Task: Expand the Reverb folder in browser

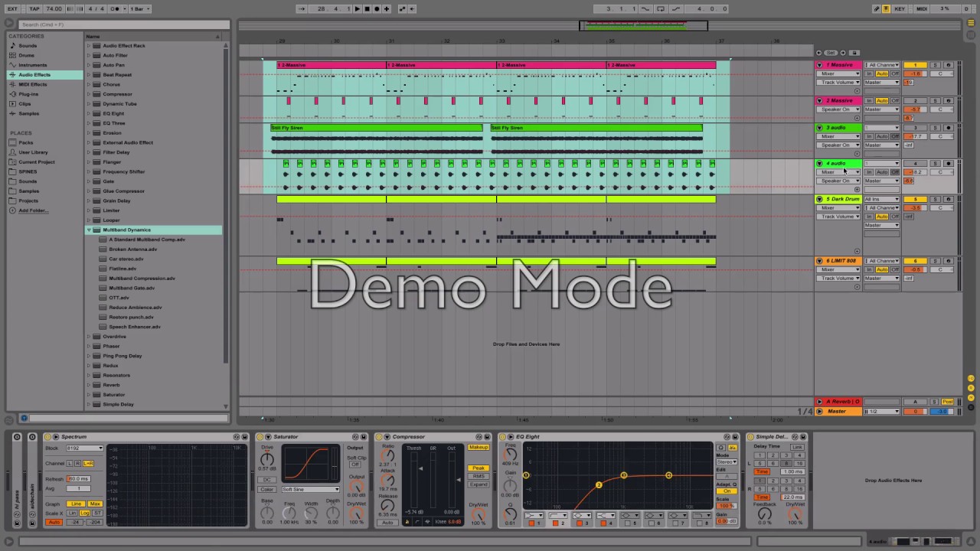Action: (x=89, y=385)
